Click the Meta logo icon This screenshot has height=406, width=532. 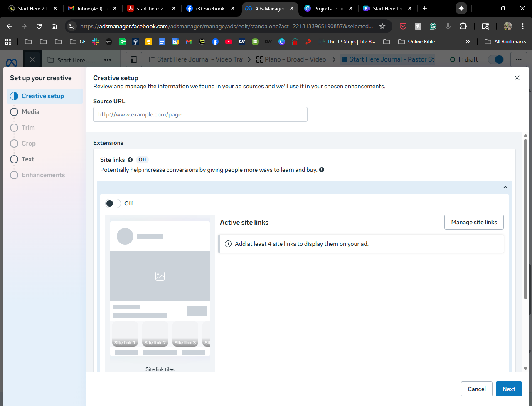click(x=12, y=62)
